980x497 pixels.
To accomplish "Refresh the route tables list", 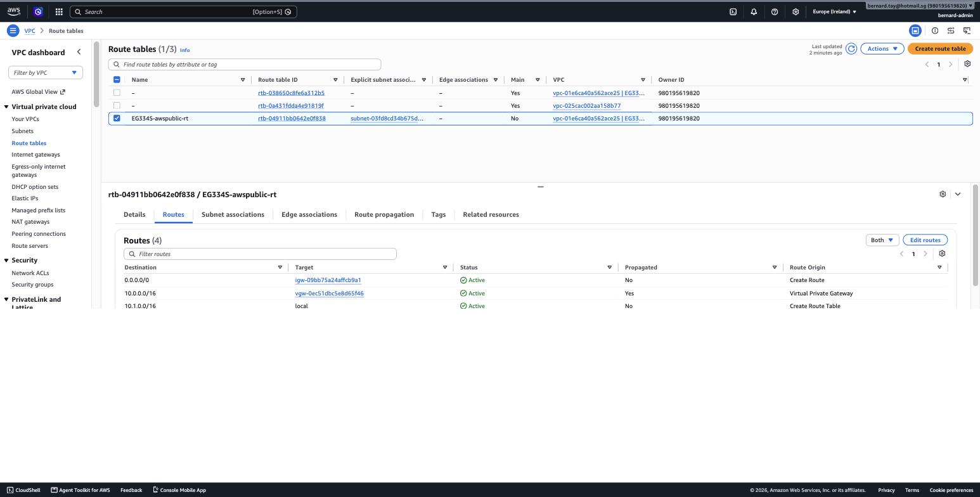I will (x=851, y=49).
